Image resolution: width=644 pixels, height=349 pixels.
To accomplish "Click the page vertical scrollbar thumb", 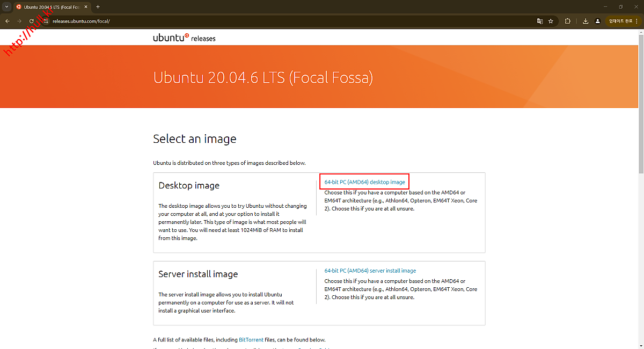I will click(x=641, y=105).
